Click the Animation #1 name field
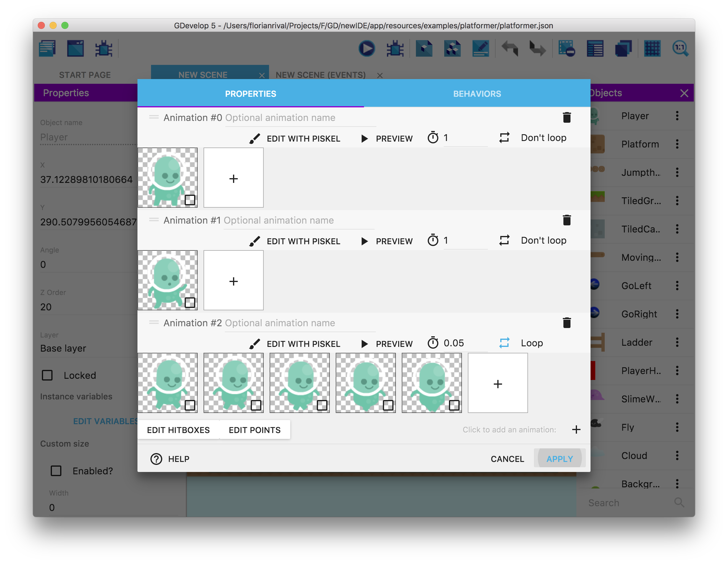Screen dimensions: 728x564 (x=299, y=220)
